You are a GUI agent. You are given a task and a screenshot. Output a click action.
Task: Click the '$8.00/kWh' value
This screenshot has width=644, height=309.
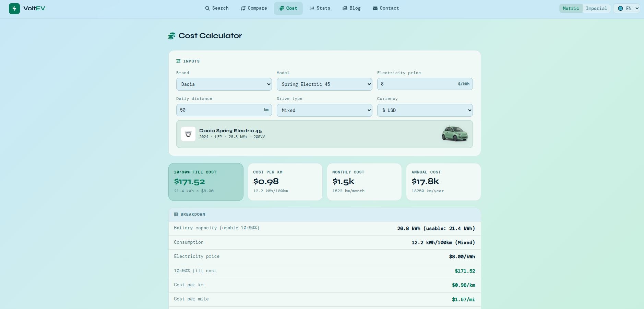tap(462, 256)
